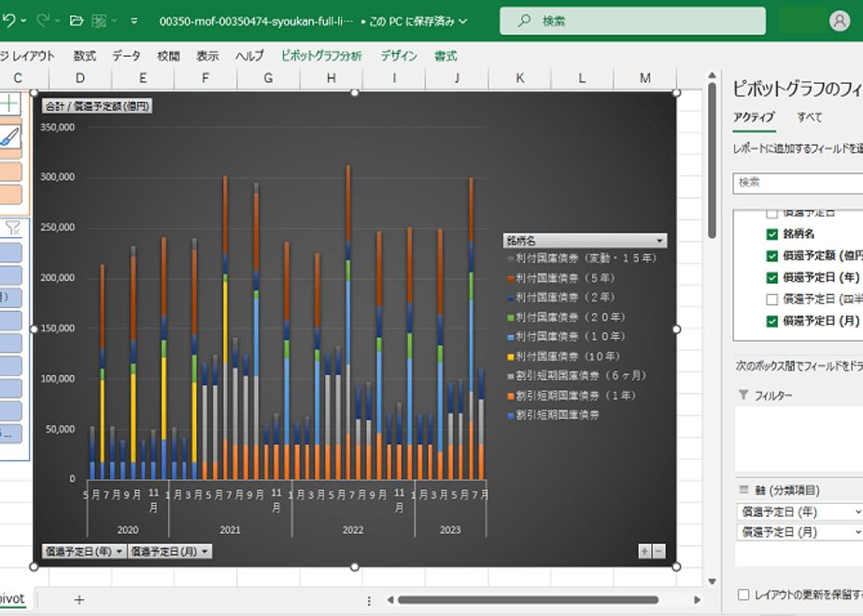The width and height of the screenshot is (863, 616).
Task: Check the 償還予定日 (四半期) field checkbox
Action: (x=771, y=300)
